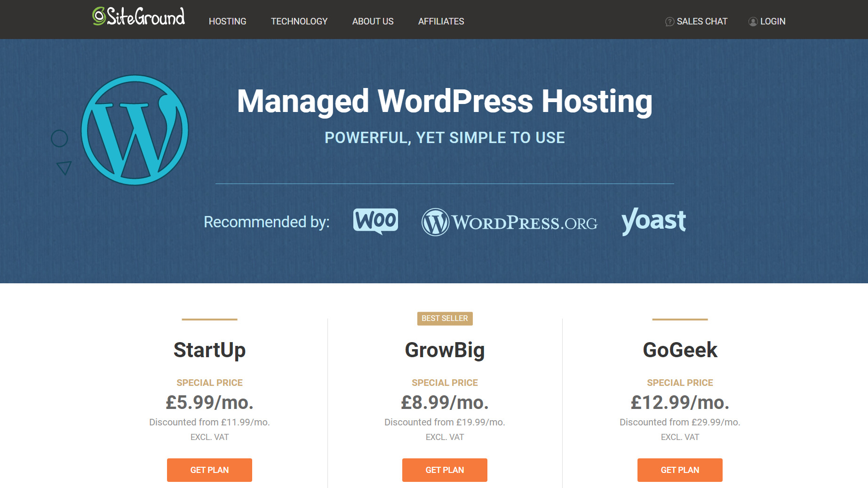The width and height of the screenshot is (868, 488).
Task: Click EXCL. VAT under the GrowBig price
Action: 445,437
